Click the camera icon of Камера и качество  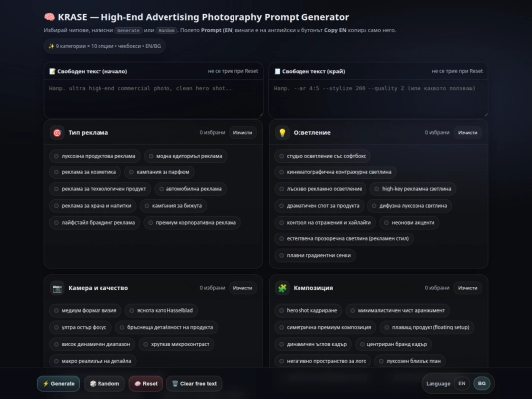tap(57, 288)
